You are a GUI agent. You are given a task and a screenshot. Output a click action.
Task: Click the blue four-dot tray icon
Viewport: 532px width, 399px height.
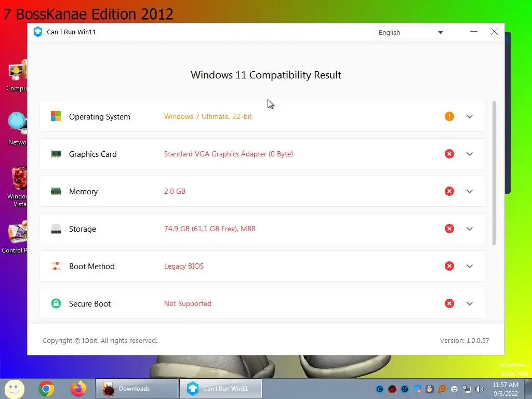pyautogui.click(x=404, y=389)
